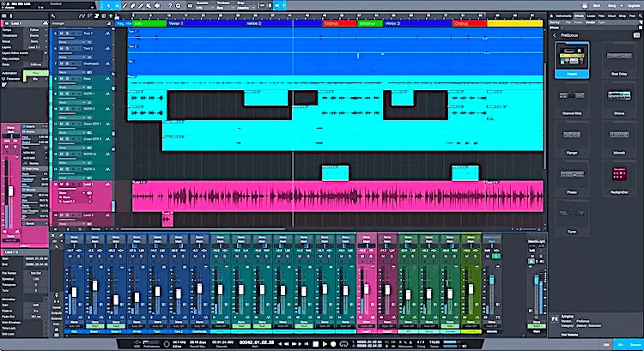Viewport: 644px width, 351px height.
Task: Switch to the Files browser tab
Action: tap(601, 16)
